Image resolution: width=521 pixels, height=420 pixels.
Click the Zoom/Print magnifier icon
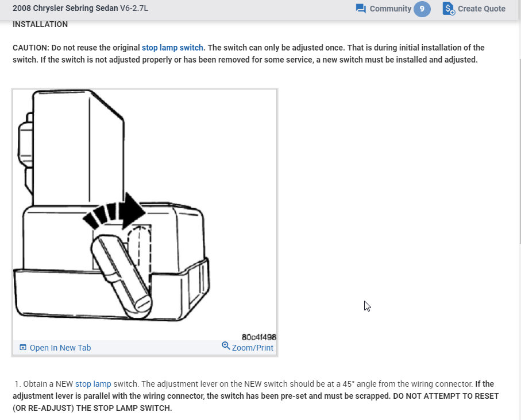click(226, 345)
